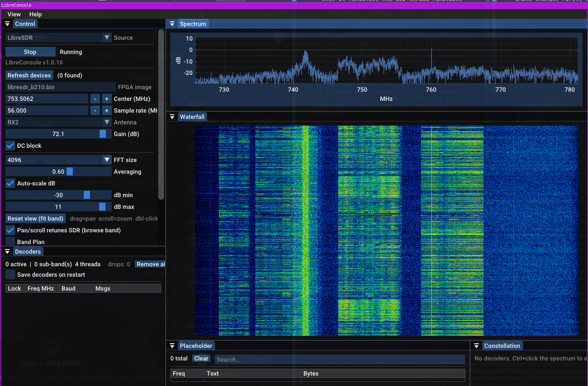Open the View menu
Viewport: 588px width, 386px height.
[x=14, y=14]
